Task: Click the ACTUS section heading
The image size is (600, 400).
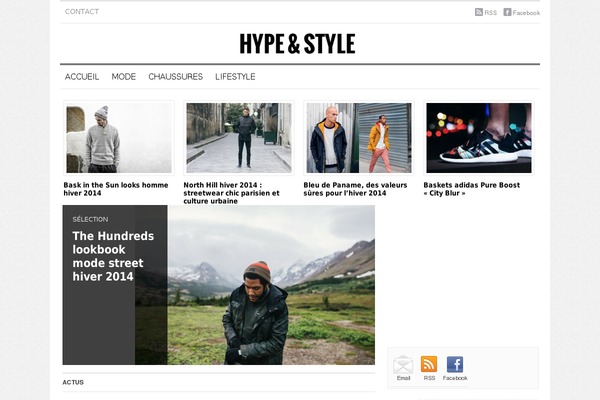Action: [x=73, y=382]
